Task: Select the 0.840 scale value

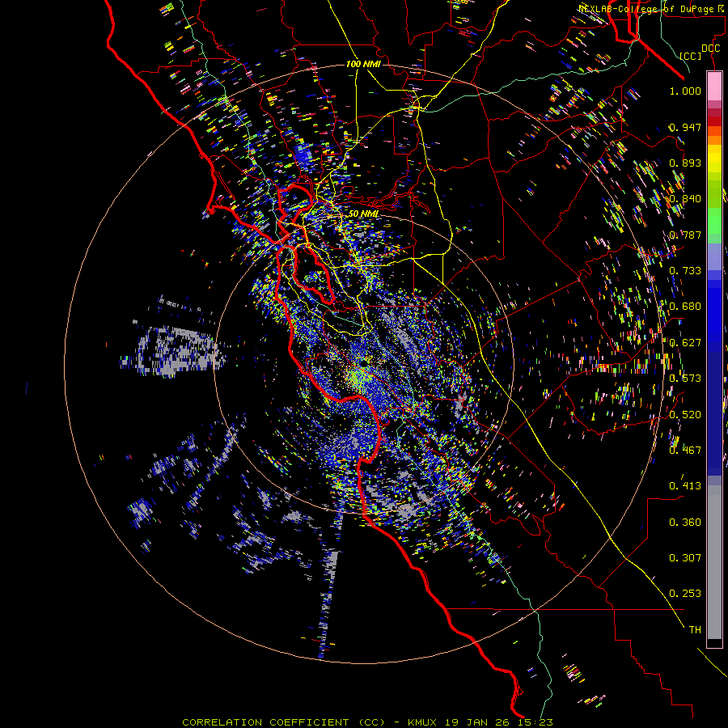Action: click(685, 199)
